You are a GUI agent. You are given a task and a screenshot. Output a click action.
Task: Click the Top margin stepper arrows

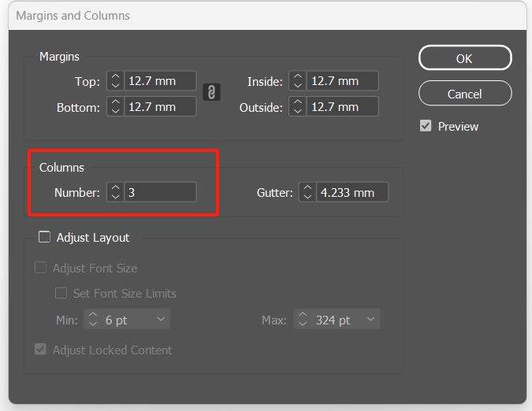point(115,81)
